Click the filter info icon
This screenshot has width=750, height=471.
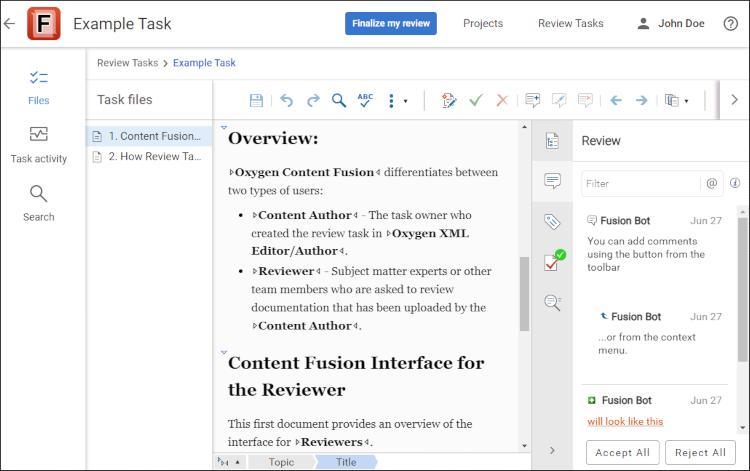click(735, 183)
